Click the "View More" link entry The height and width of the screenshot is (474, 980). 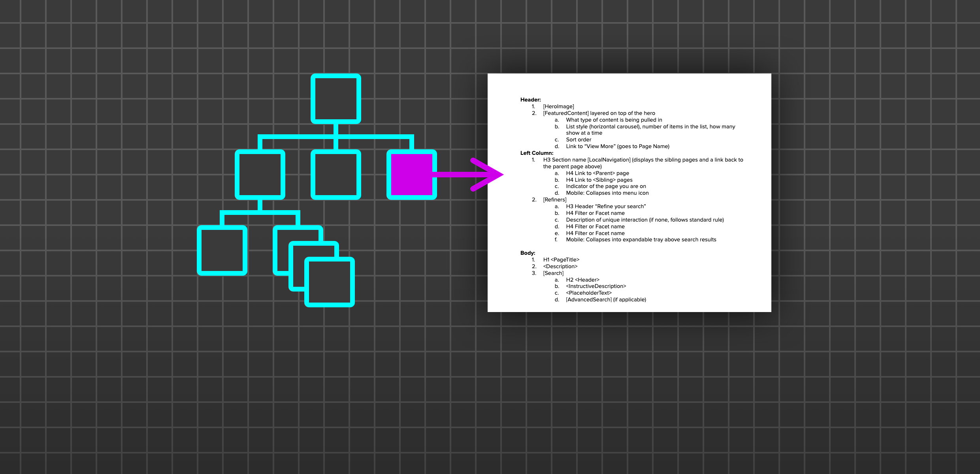point(618,146)
